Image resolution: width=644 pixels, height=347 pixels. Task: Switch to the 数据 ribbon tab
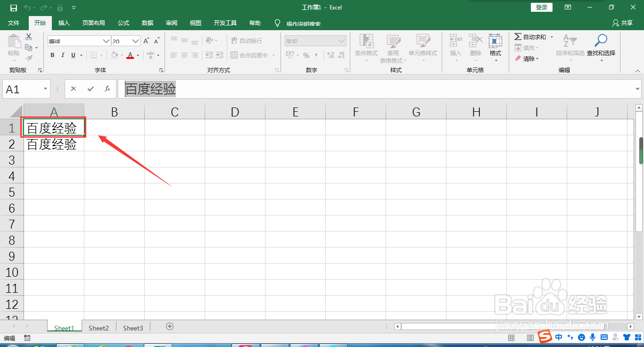click(148, 23)
